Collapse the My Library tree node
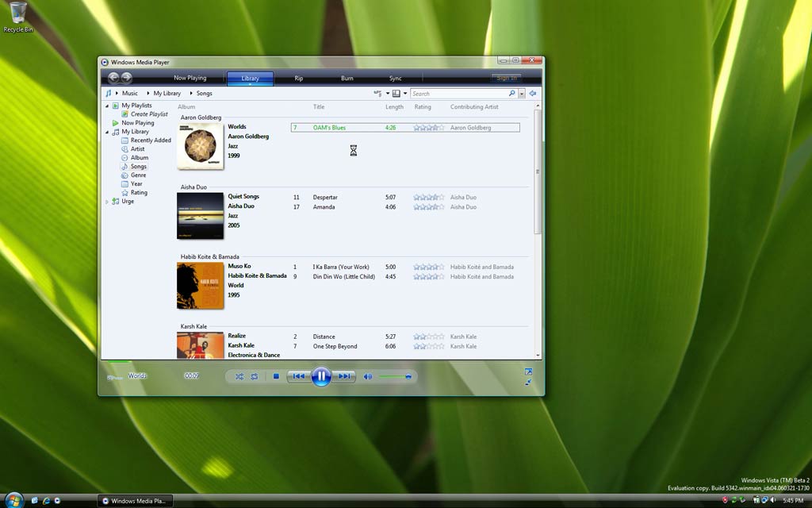Screen dimensions: 812x508 coord(108,132)
